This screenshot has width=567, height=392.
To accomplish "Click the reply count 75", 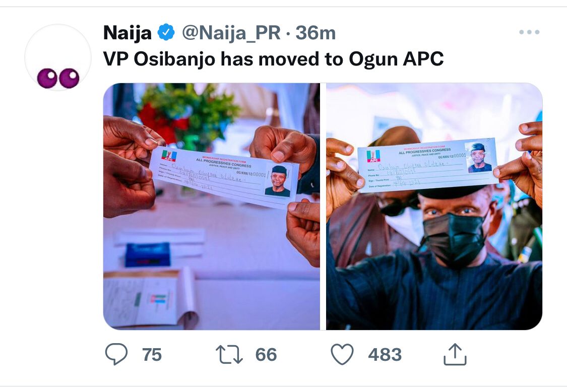I will [152, 355].
